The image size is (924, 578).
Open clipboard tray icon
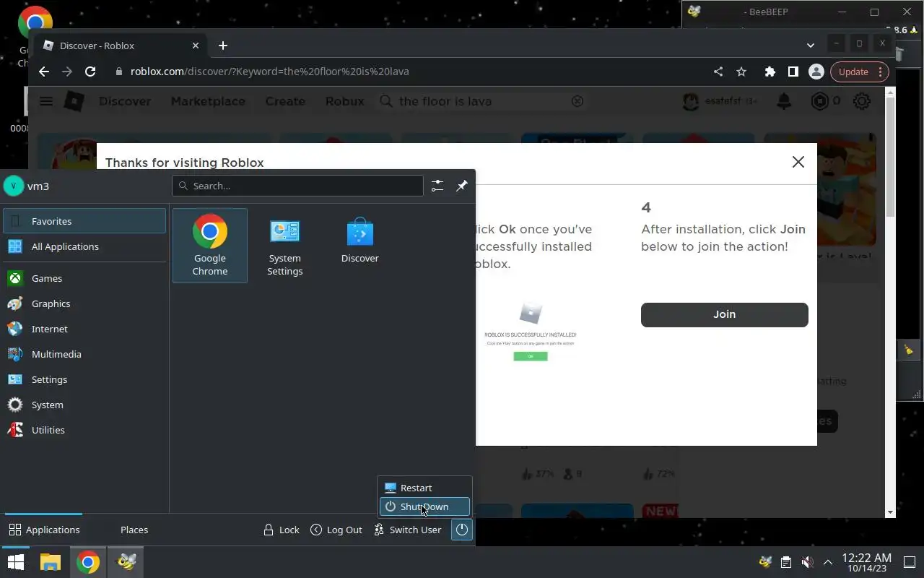[786, 561]
